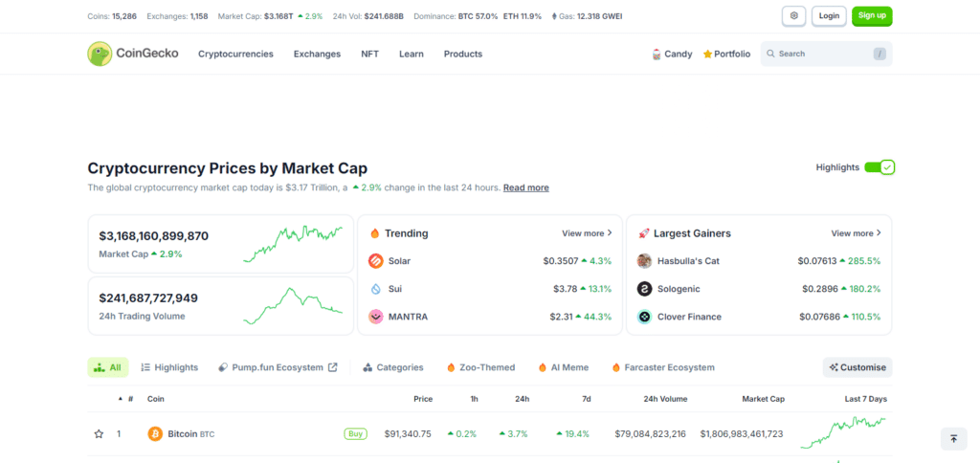
Task: Open the NFT menu
Action: [370, 54]
